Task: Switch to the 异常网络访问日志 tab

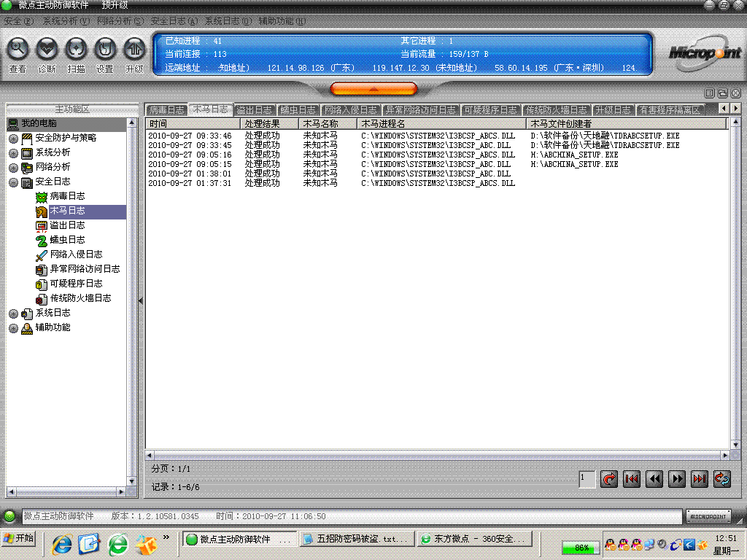Action: tap(420, 110)
